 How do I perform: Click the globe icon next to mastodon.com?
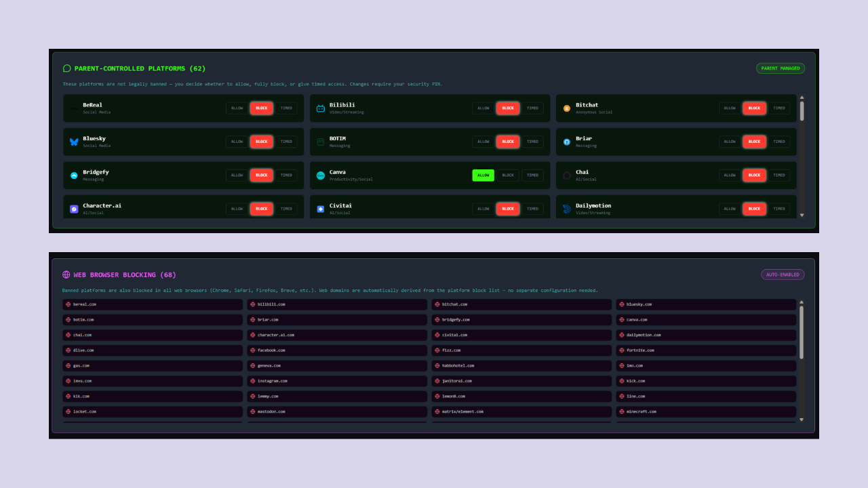point(253,411)
